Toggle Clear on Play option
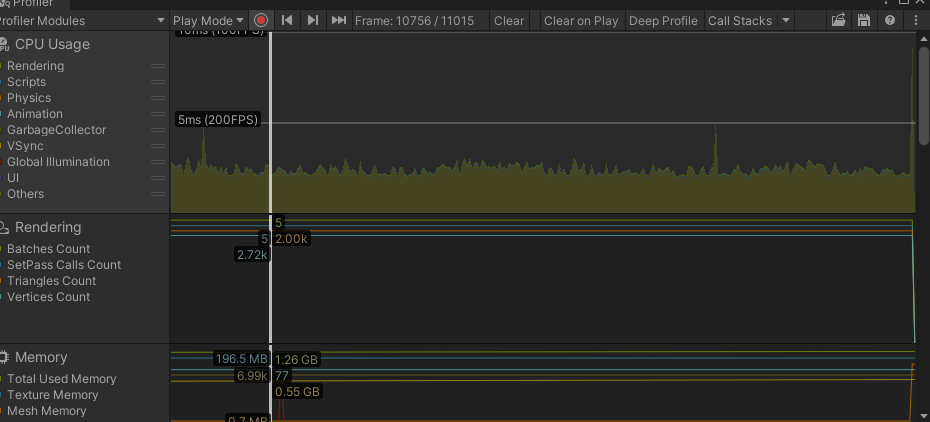Viewport: 930px width, 422px height. 581,20
